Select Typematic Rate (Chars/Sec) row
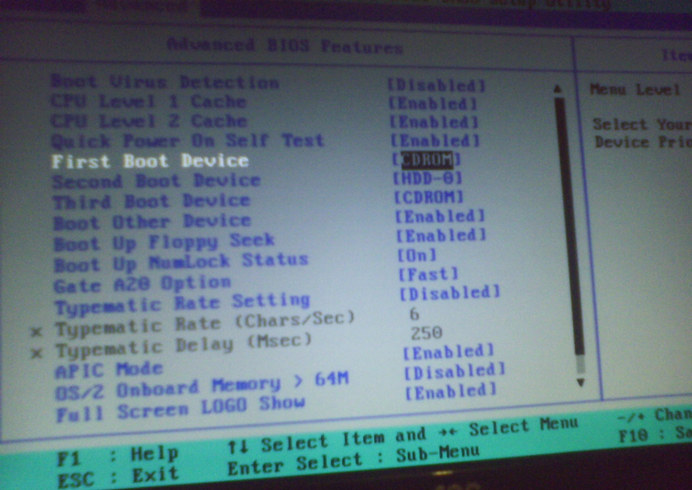This screenshot has height=490, width=692. [205, 324]
